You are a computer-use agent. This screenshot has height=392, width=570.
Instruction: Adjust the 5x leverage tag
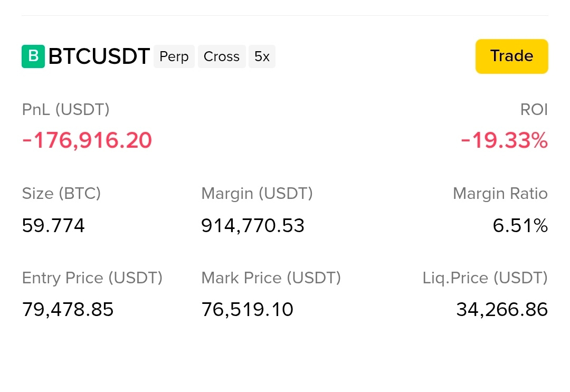(x=262, y=56)
